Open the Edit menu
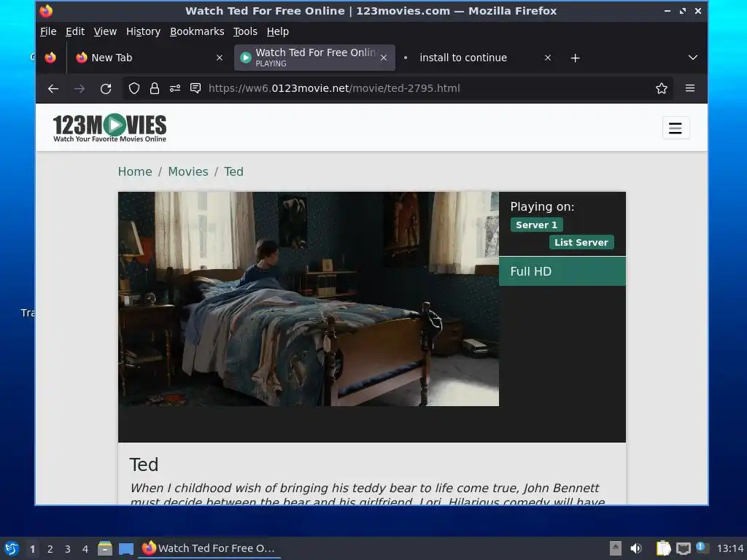The width and height of the screenshot is (747, 560). 75,31
